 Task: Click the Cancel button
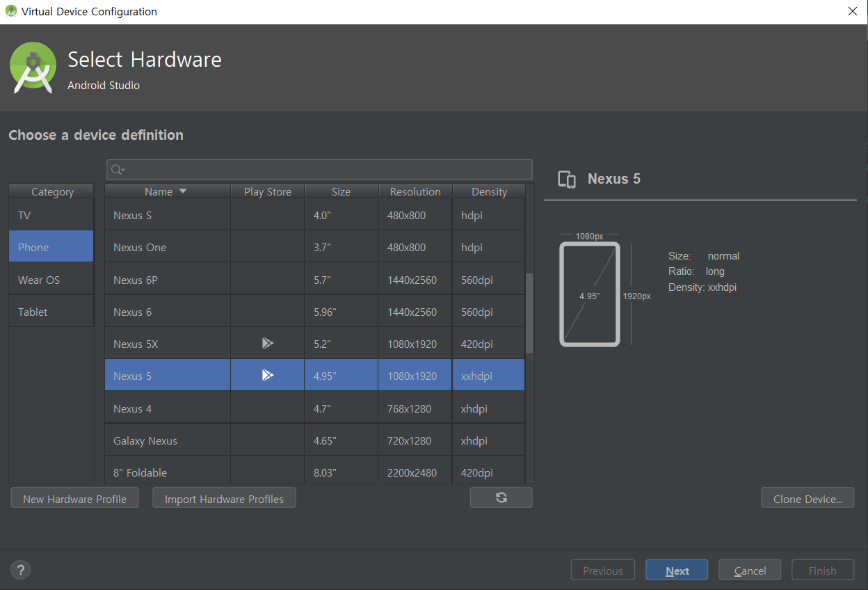tap(750, 571)
